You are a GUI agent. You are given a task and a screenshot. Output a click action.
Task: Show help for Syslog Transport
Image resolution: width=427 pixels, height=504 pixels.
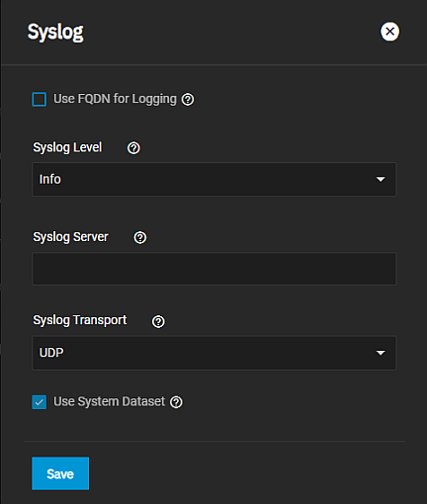(158, 321)
